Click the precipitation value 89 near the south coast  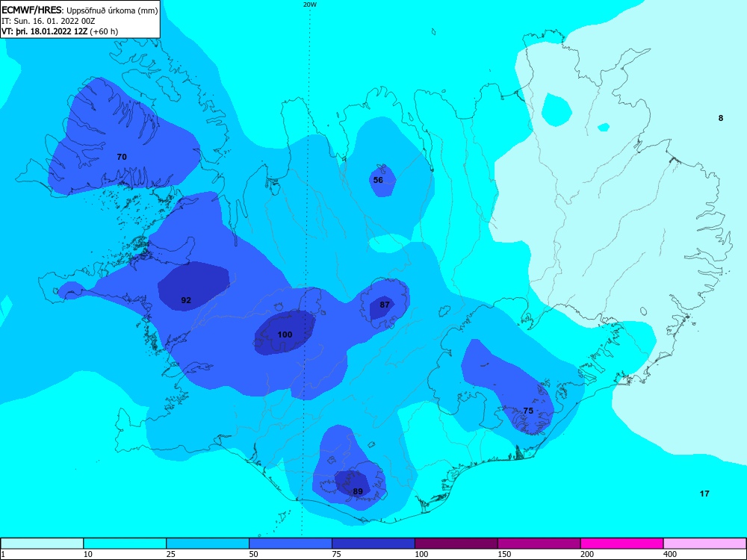358,491
